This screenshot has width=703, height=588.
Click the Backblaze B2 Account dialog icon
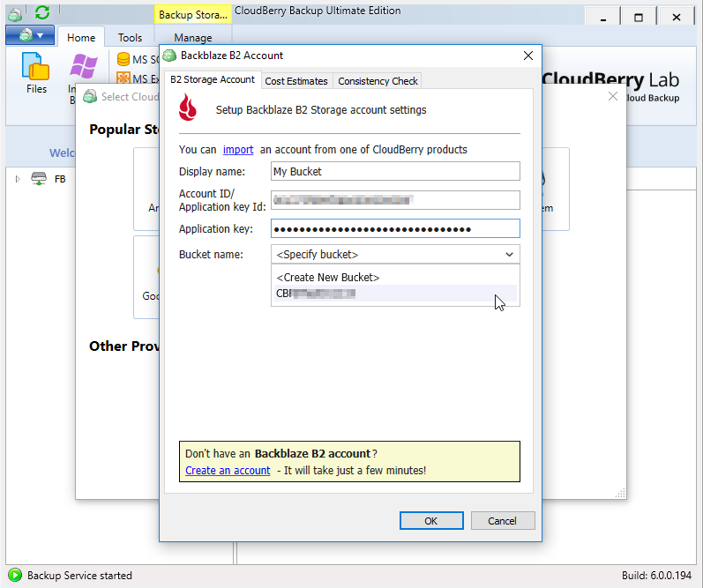[x=169, y=56]
